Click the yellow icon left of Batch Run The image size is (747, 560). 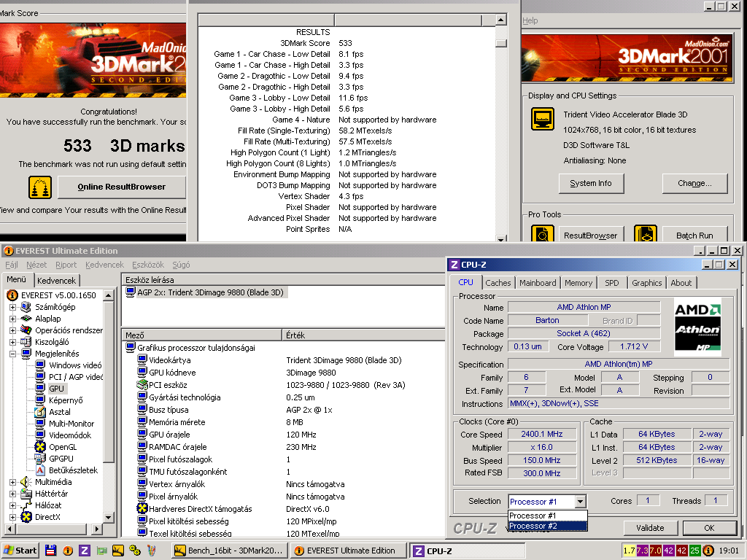[646, 234]
